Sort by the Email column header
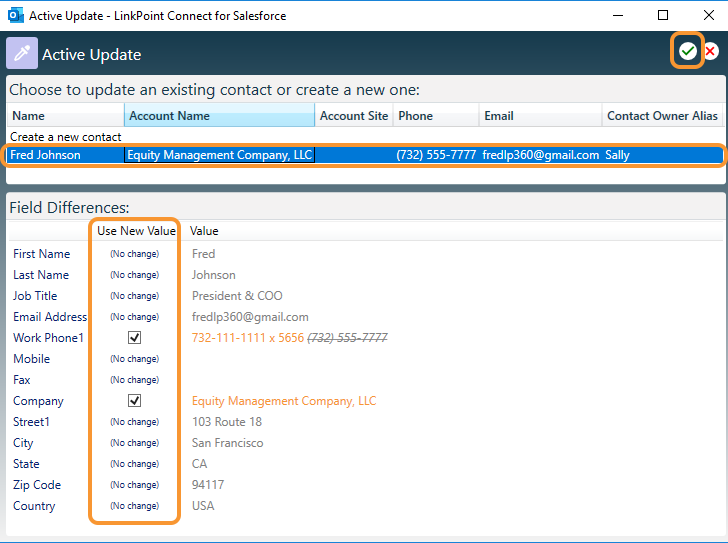 [x=540, y=116]
